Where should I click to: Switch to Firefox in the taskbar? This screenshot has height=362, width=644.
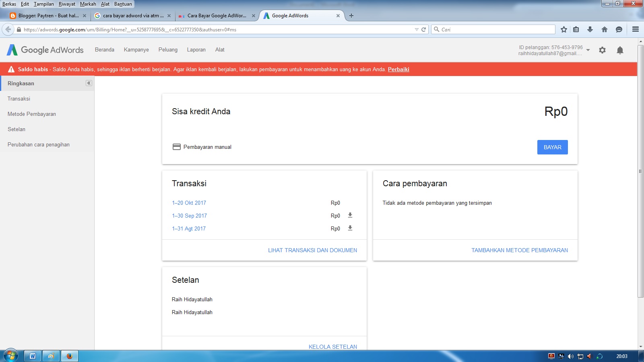pyautogui.click(x=70, y=356)
